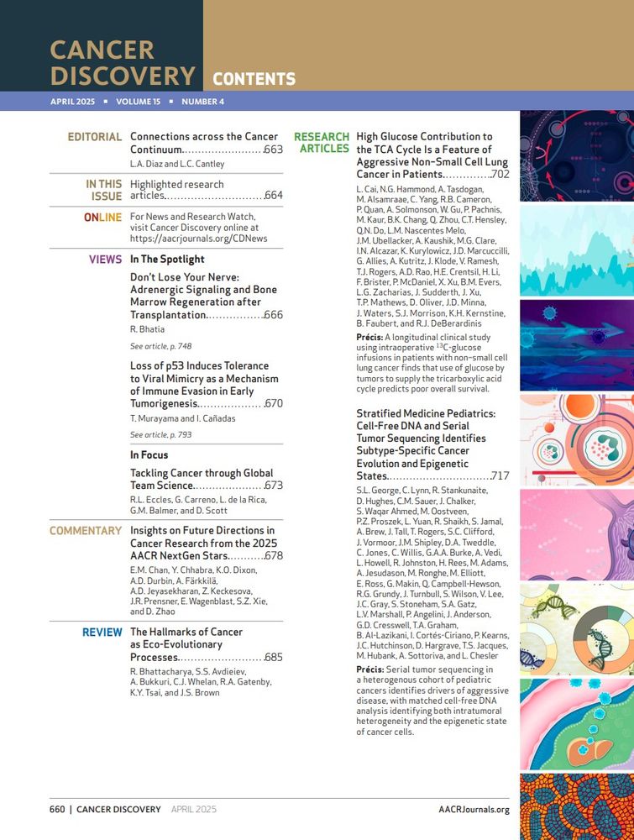
Task: Click page number 717
Action: (500, 475)
